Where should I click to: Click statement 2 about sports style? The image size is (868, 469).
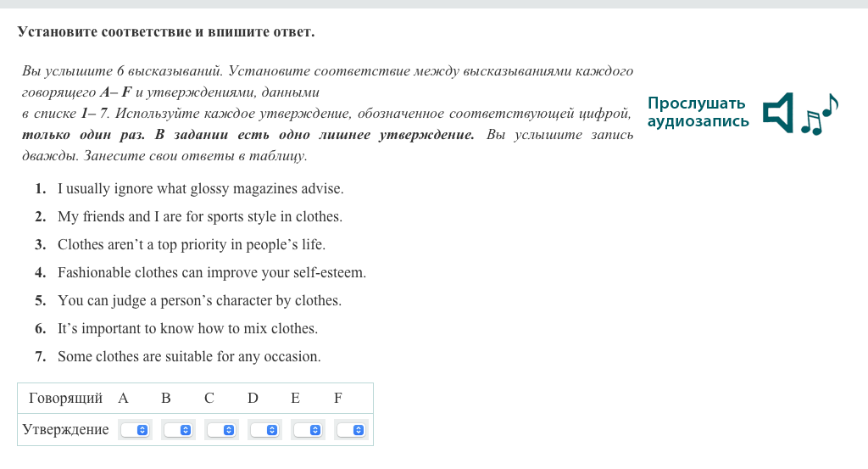199,217
